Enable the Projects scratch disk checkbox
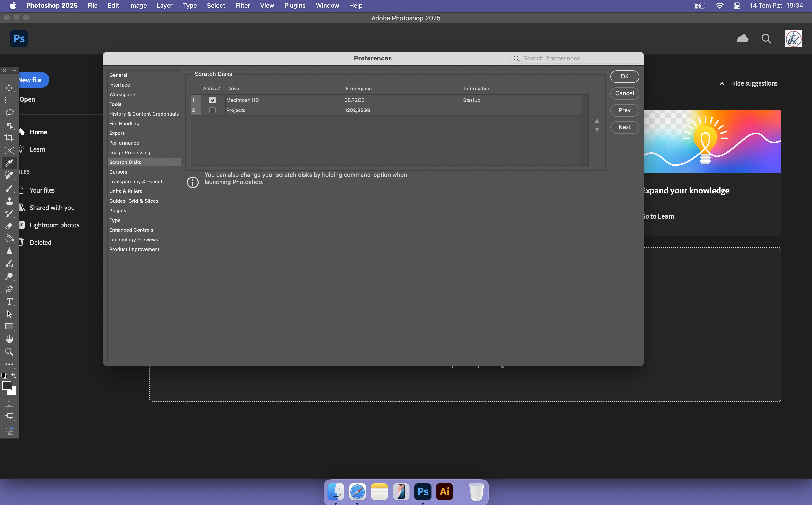The height and width of the screenshot is (505, 812). (x=212, y=110)
